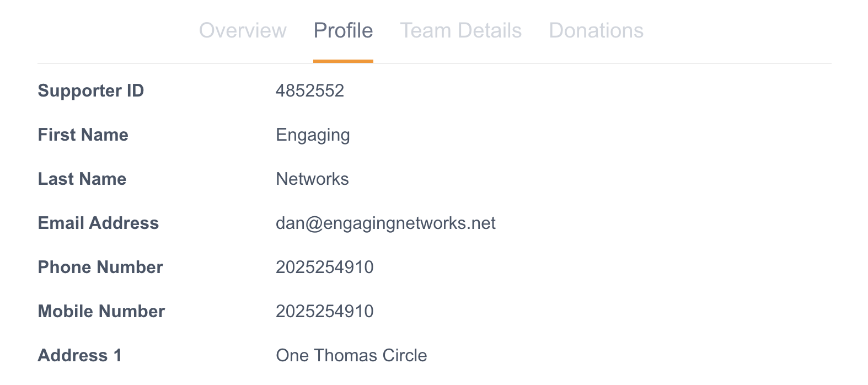Click the orange underline beneath Profile
The image size is (868, 385).
[343, 61]
